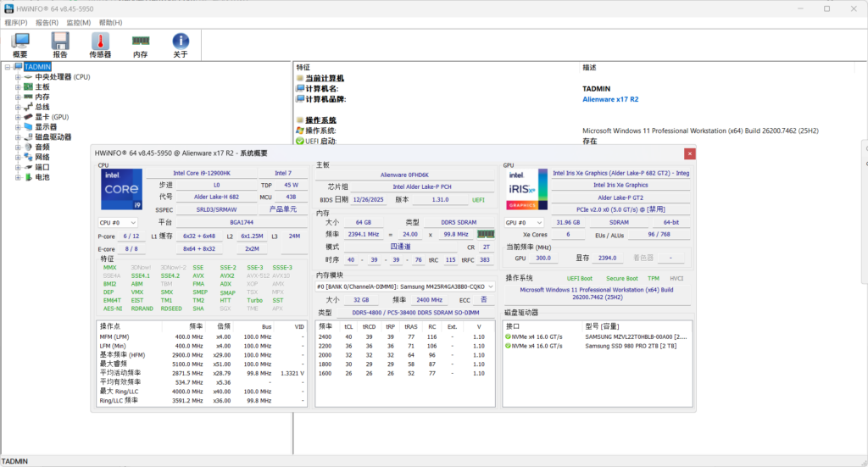The width and height of the screenshot is (868, 467).
Task: Click green check icon beside UEFI 启动
Action: pyautogui.click(x=300, y=141)
